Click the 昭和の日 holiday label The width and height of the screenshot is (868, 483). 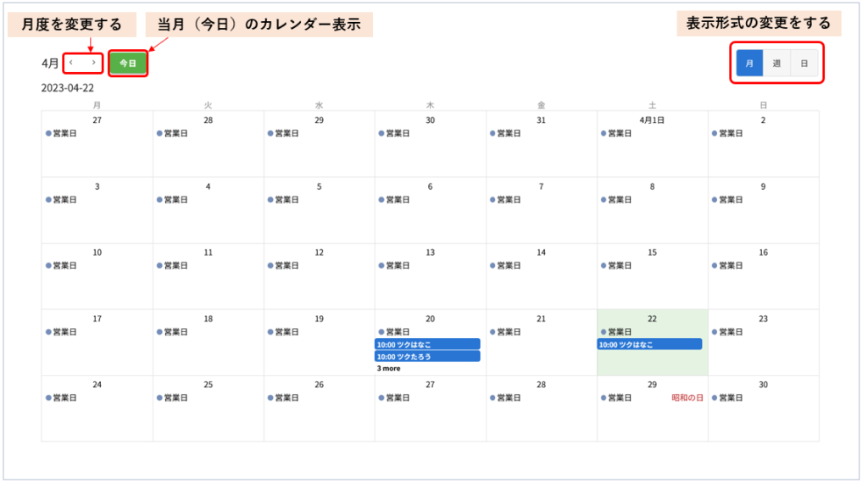(687, 397)
